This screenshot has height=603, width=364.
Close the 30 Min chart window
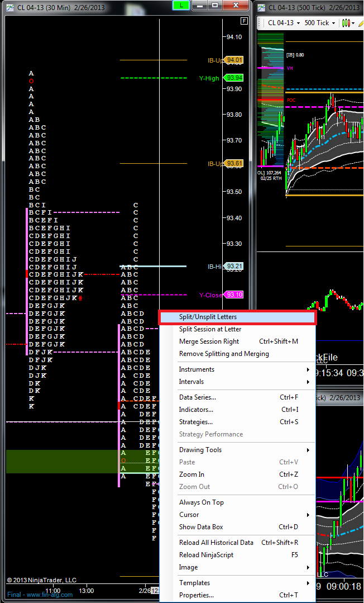point(236,6)
